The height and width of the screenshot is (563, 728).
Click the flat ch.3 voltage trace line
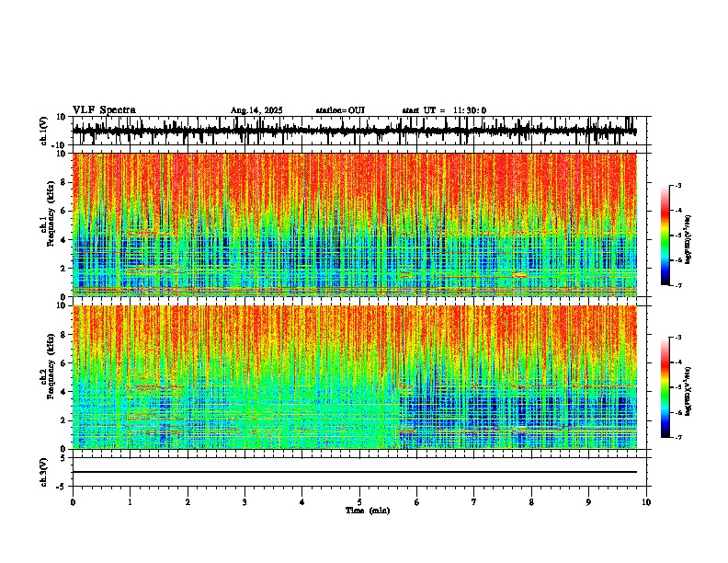354,472
